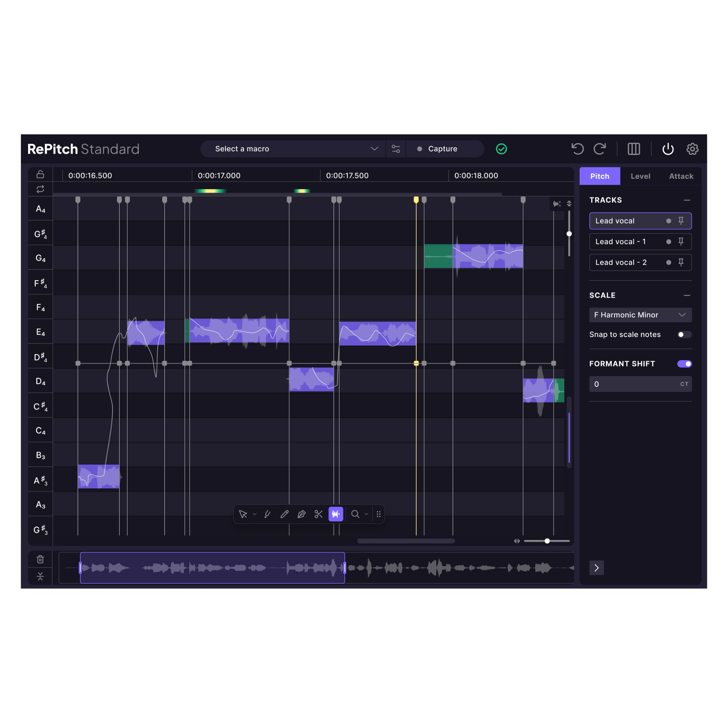
Task: Toggle the plugin power button
Action: [668, 149]
